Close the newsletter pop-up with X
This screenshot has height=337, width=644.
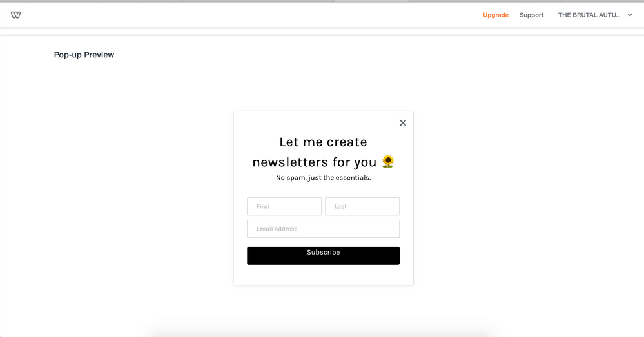coord(403,123)
